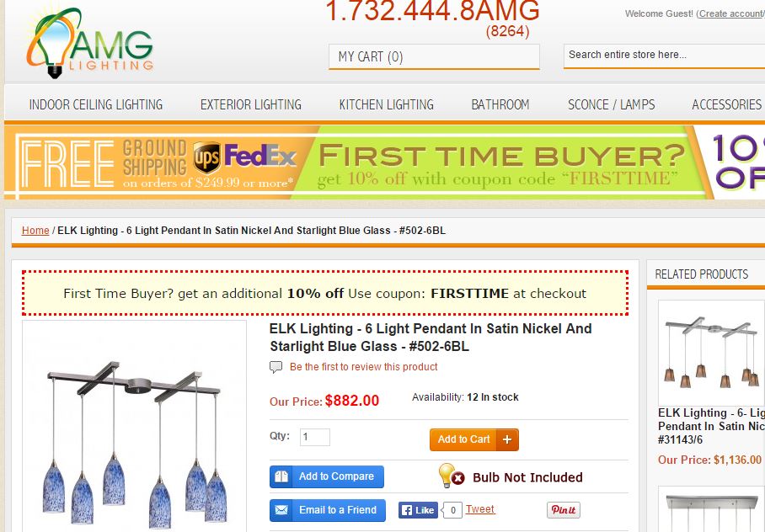Click the AMG Lighting lightbulb logo
Screen dimensions: 765x532
89,43
